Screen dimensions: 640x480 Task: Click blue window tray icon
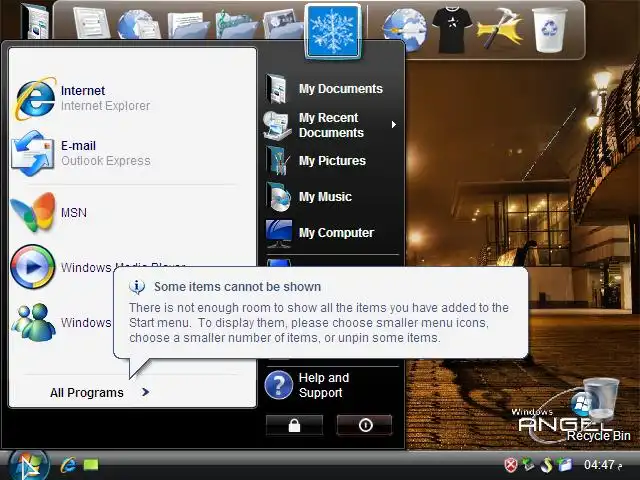[565, 464]
